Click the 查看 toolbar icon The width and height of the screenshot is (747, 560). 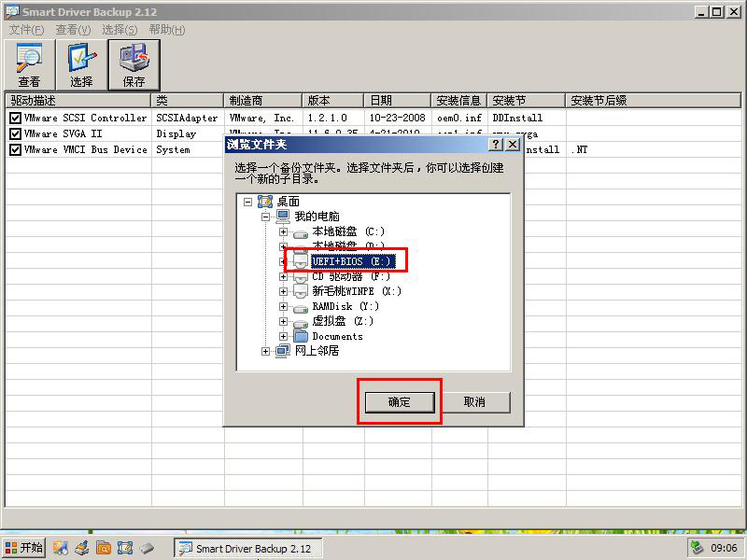pos(30,64)
